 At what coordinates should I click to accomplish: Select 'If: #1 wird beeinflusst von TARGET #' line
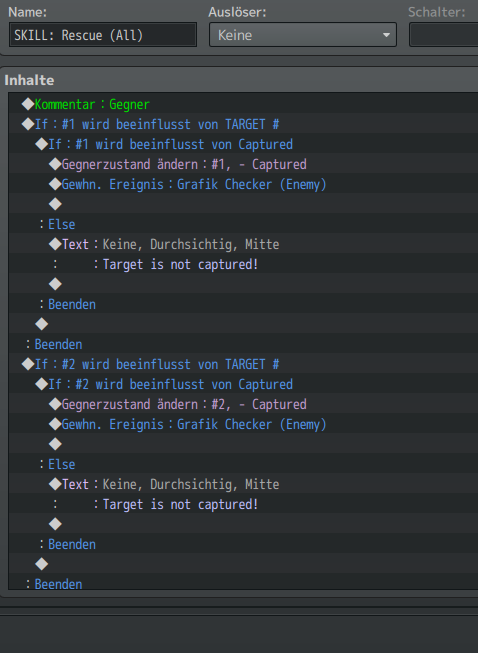point(243,124)
